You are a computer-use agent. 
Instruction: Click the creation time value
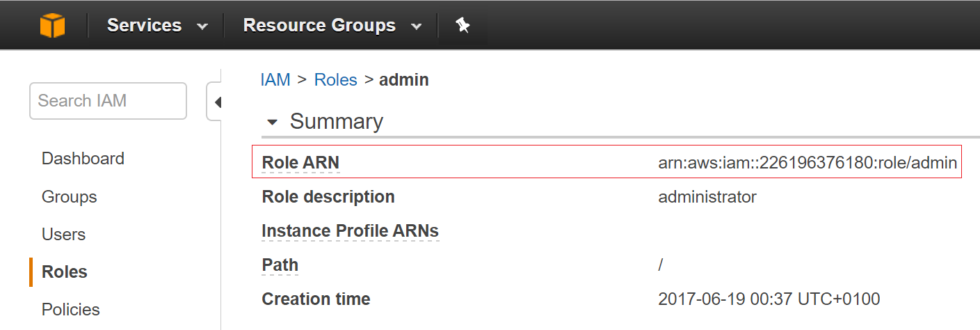(769, 299)
